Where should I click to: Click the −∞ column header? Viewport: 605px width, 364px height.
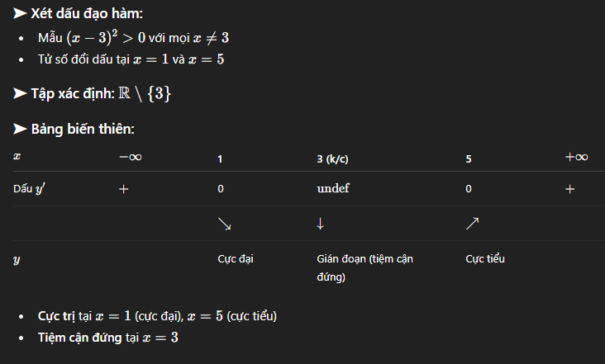coord(130,158)
